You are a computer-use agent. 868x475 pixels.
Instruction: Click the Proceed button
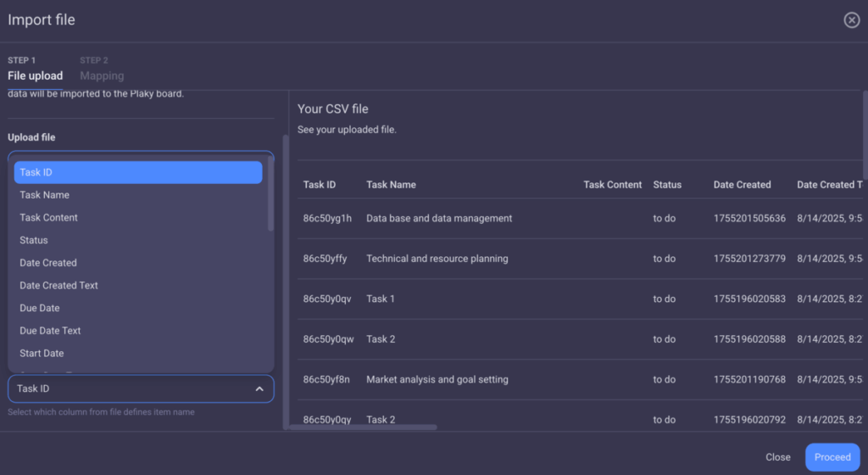(x=832, y=457)
